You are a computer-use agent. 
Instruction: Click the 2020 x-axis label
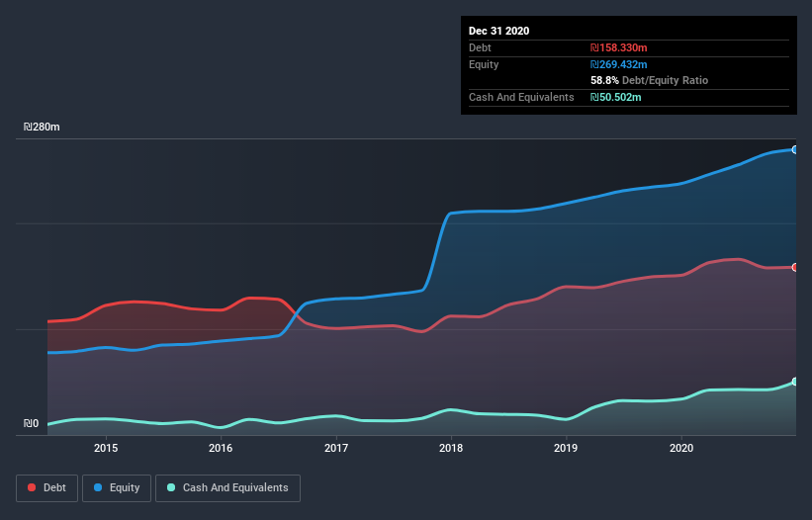click(681, 448)
